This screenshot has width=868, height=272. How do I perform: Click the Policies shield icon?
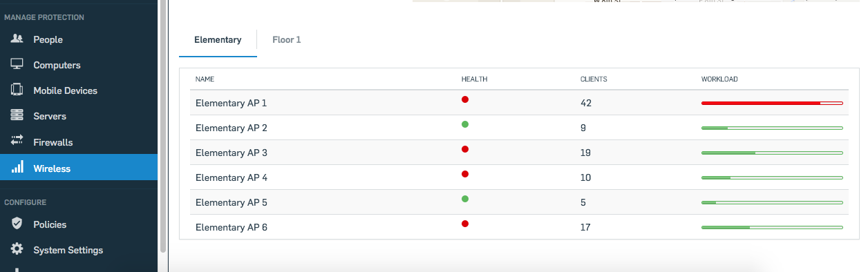click(17, 224)
